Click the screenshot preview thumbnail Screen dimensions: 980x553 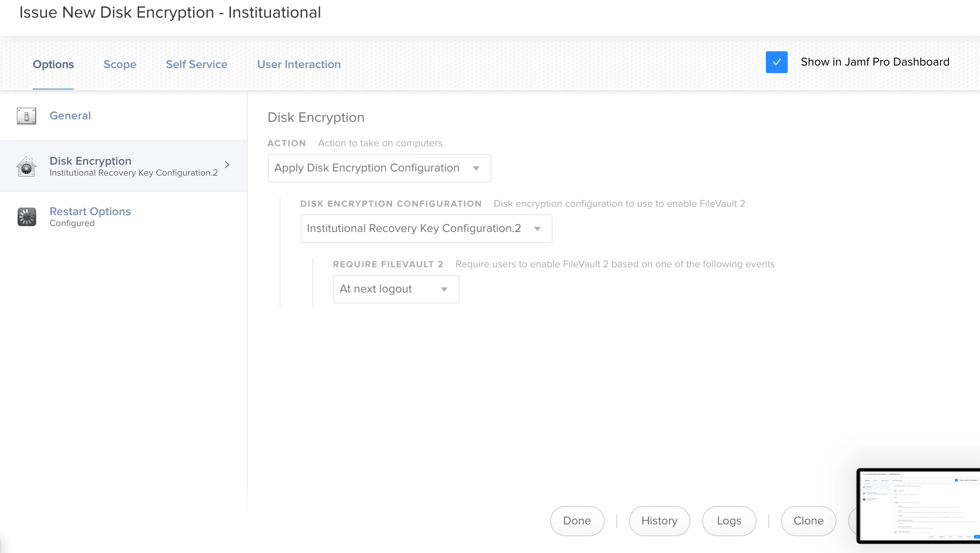tap(920, 506)
